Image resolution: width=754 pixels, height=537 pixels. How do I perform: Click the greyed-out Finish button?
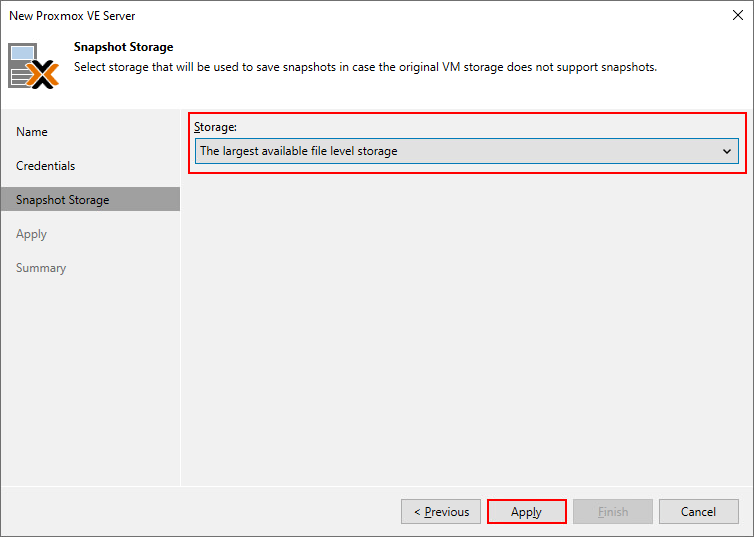click(613, 512)
